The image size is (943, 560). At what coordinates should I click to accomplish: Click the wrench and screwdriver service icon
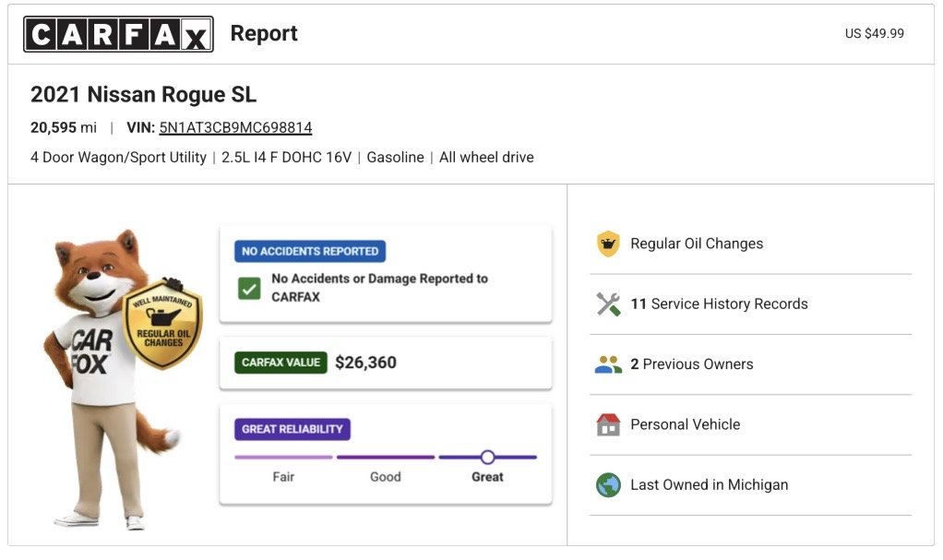coord(608,304)
